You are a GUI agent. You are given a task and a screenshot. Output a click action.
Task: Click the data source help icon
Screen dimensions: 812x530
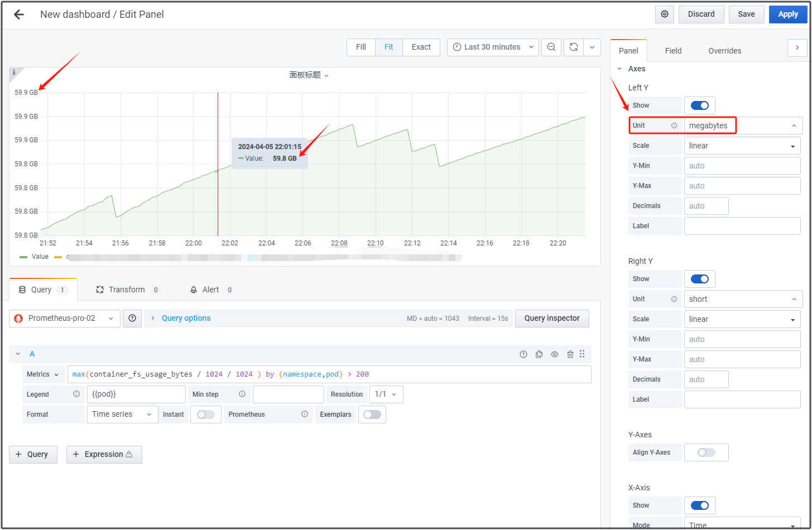pos(132,319)
